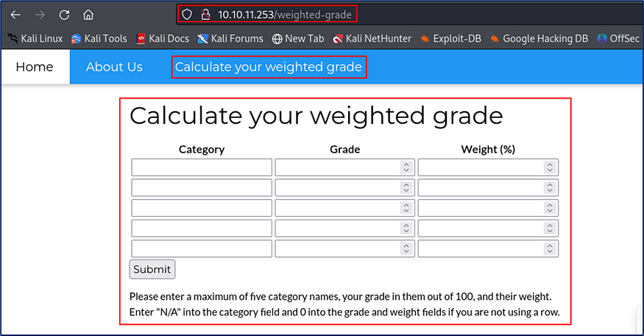Open the Exploit-DB bookmark
Image resolution: width=644 pixels, height=336 pixels.
[450, 38]
